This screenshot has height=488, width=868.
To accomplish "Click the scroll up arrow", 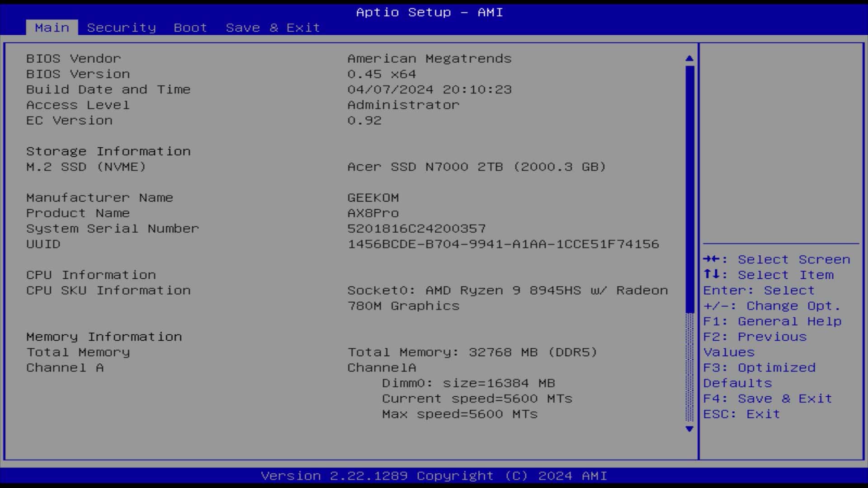I will click(x=689, y=58).
